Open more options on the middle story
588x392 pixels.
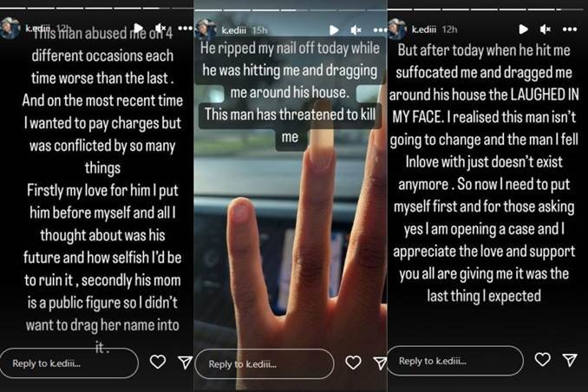pyautogui.click(x=380, y=30)
